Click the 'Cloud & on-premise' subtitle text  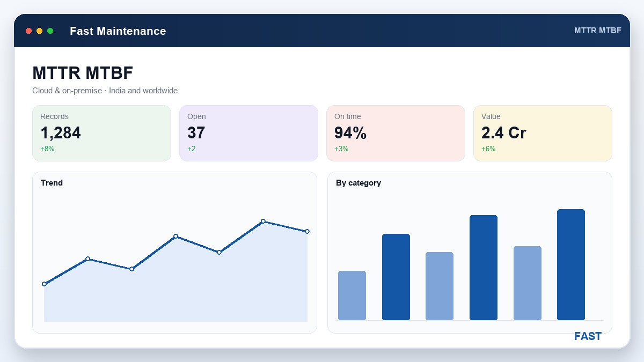[x=67, y=91]
